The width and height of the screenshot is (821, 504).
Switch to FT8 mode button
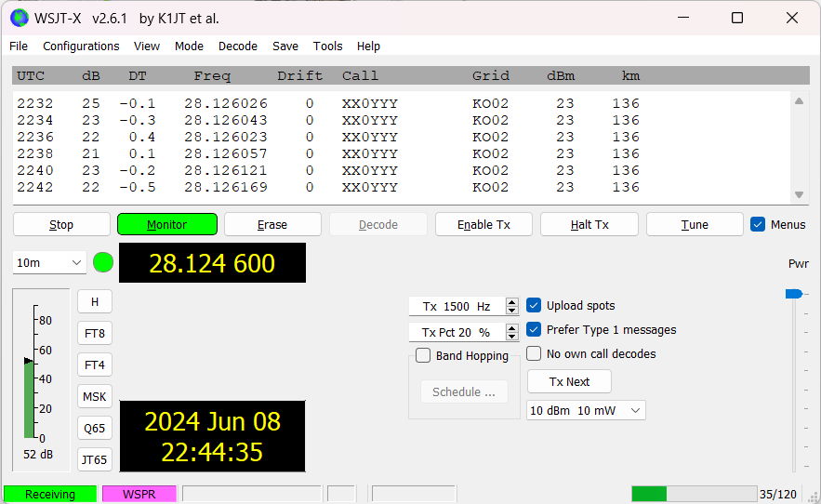click(x=95, y=333)
